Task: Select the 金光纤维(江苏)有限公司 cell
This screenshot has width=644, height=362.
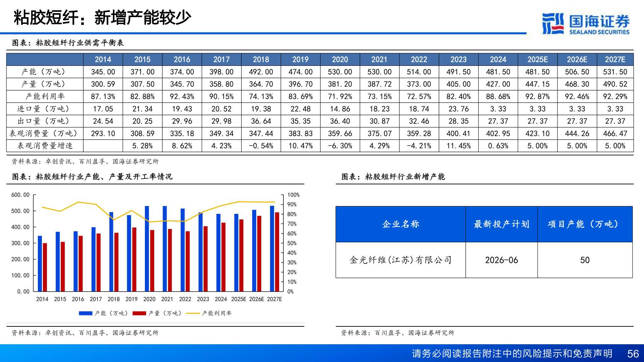Action: pyautogui.click(x=400, y=260)
